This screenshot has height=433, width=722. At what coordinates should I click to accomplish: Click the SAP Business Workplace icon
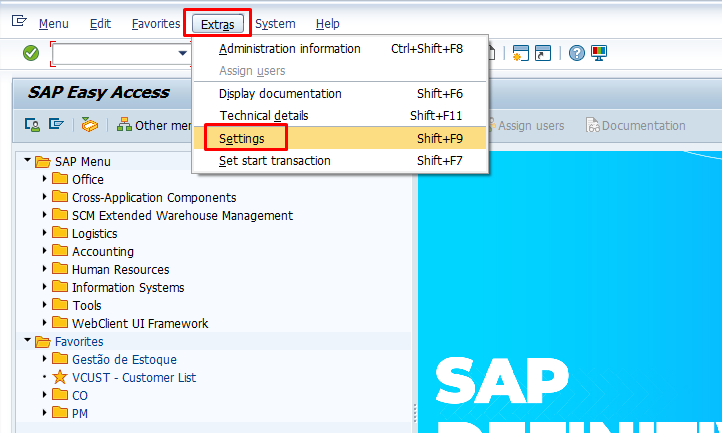(90, 125)
